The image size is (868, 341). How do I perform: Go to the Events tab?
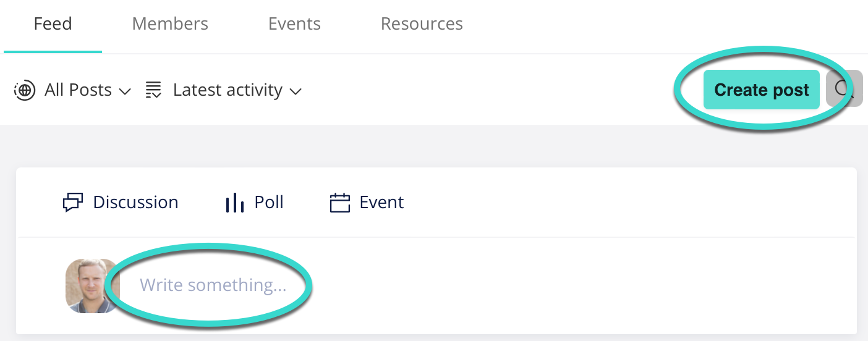pyautogui.click(x=294, y=24)
